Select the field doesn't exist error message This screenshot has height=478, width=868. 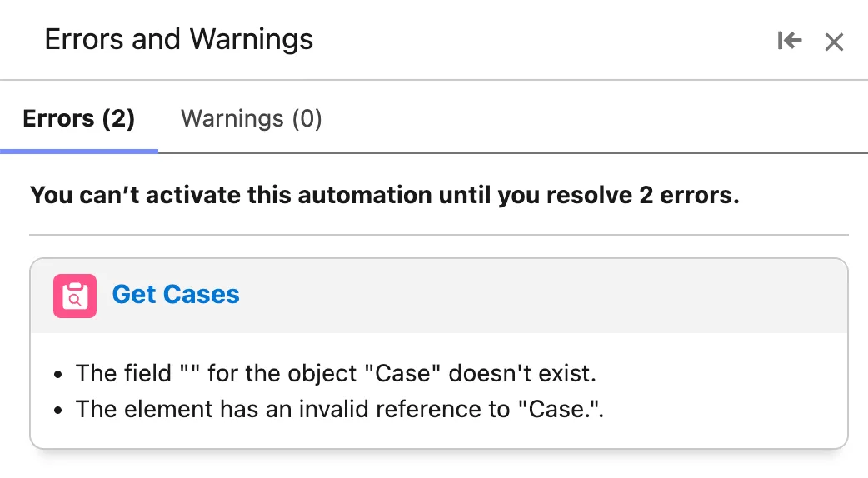click(x=336, y=373)
